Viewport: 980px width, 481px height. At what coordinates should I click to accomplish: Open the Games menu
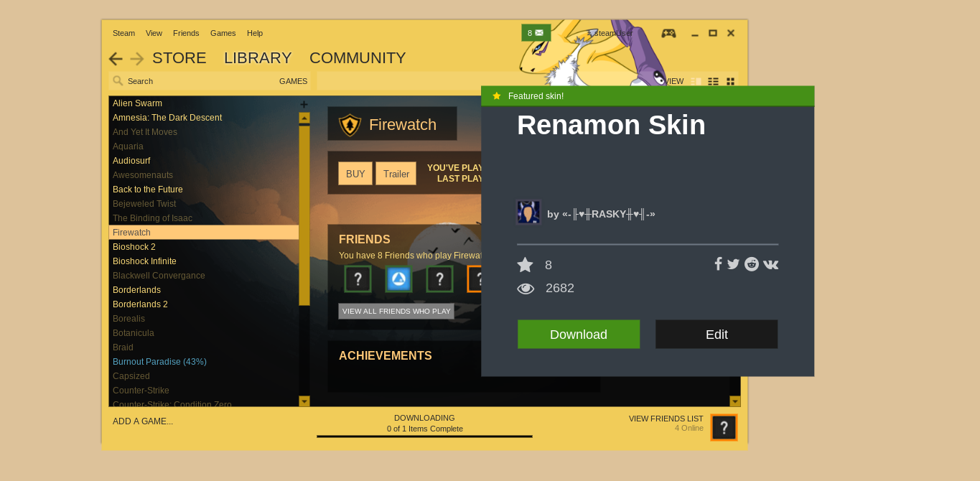[223, 33]
